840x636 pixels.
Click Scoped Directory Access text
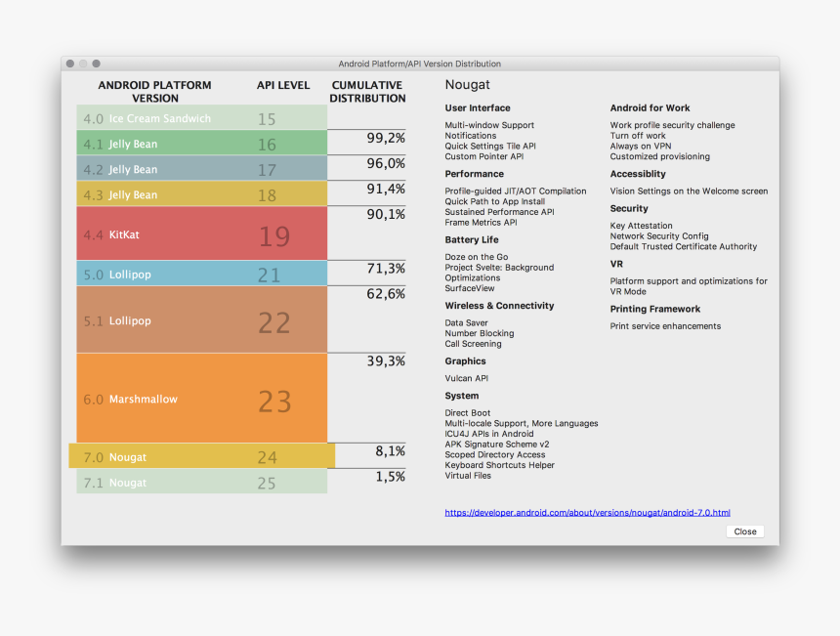pyautogui.click(x=494, y=454)
